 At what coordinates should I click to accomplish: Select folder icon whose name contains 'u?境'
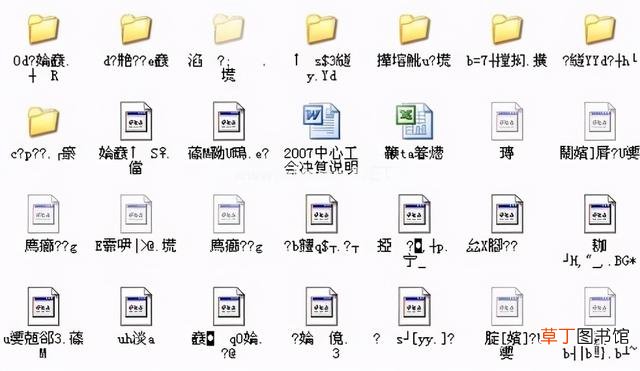(414, 29)
